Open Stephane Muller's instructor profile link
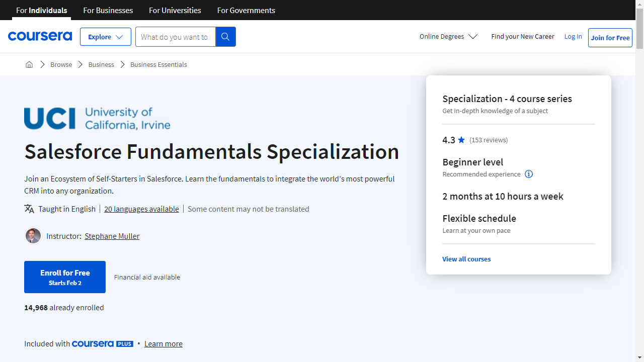Screen dimensions: 644x362 112,236
